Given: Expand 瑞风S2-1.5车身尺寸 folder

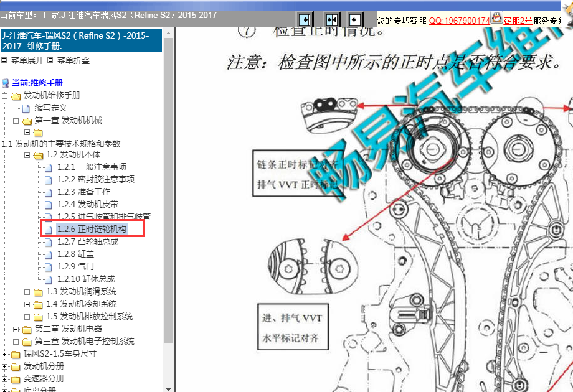Looking at the screenshot, I should tap(4, 354).
